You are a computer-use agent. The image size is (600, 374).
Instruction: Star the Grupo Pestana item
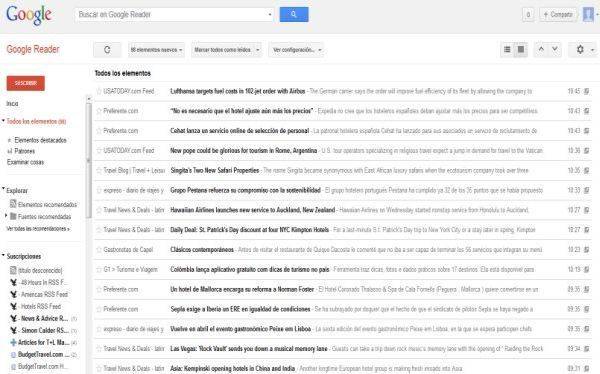[x=99, y=190]
